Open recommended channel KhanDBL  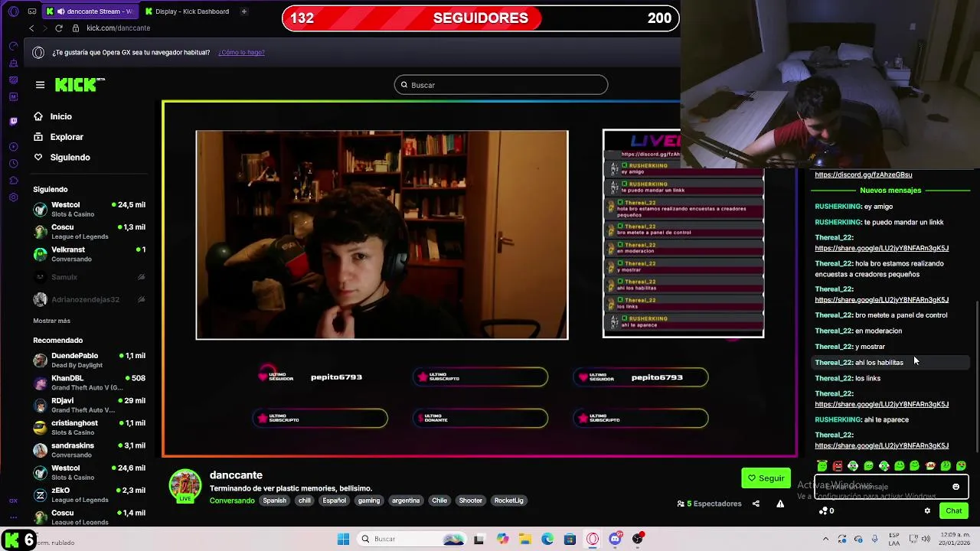pos(89,383)
